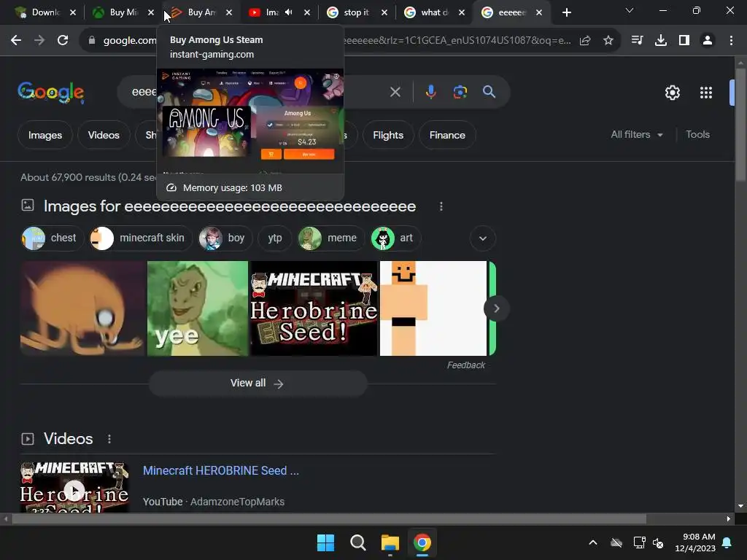
Task: Click the vertical page scrollbar
Action: (740, 125)
